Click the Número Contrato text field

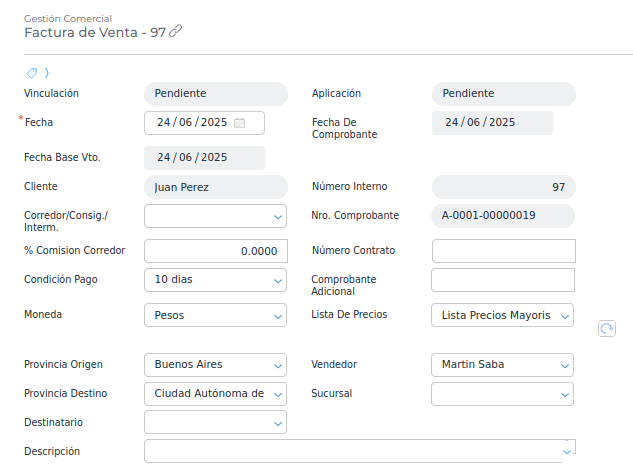click(503, 251)
